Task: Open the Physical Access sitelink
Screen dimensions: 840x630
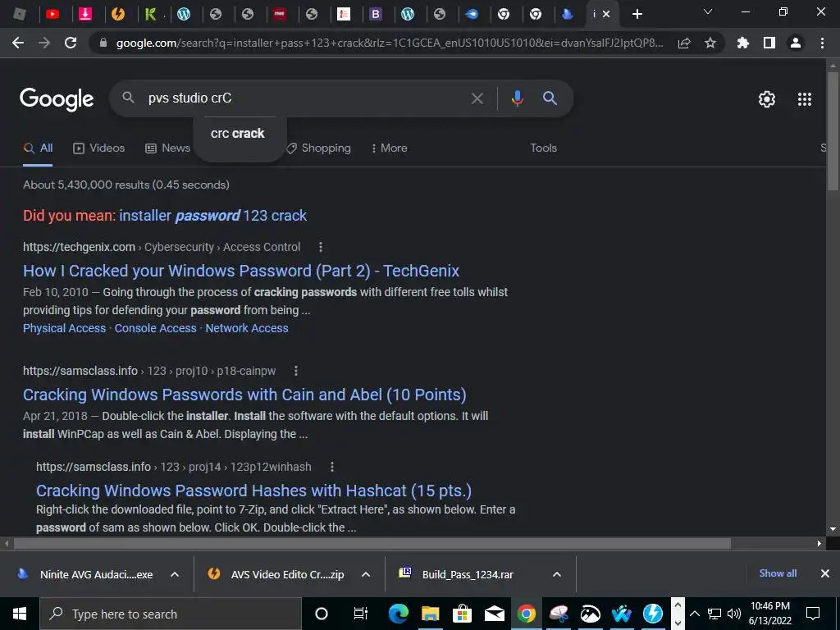Action: coord(64,328)
